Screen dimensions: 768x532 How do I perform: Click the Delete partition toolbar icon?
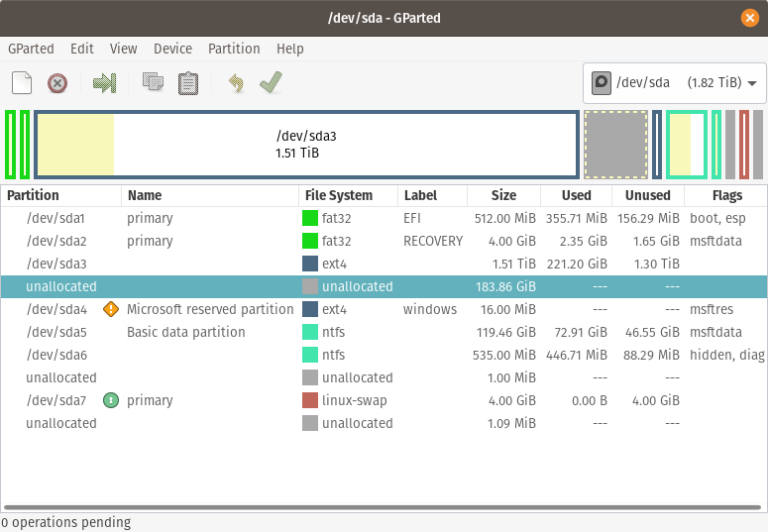(57, 83)
